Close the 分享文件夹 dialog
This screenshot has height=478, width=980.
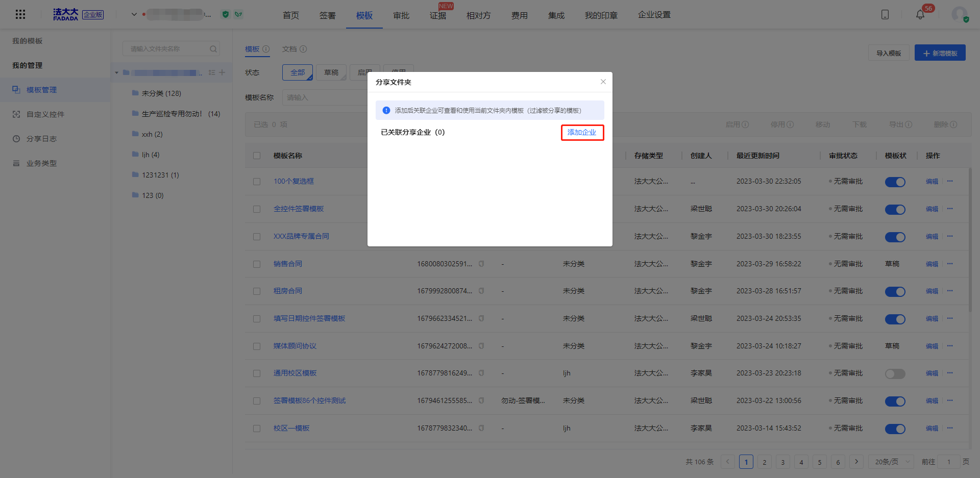pyautogui.click(x=603, y=82)
